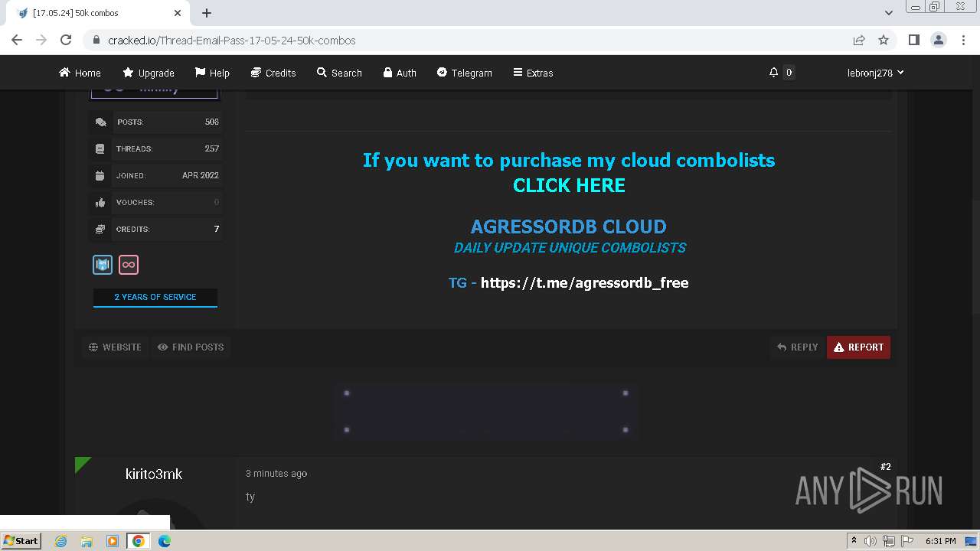
Task: Open the Search menu item
Action: click(339, 73)
